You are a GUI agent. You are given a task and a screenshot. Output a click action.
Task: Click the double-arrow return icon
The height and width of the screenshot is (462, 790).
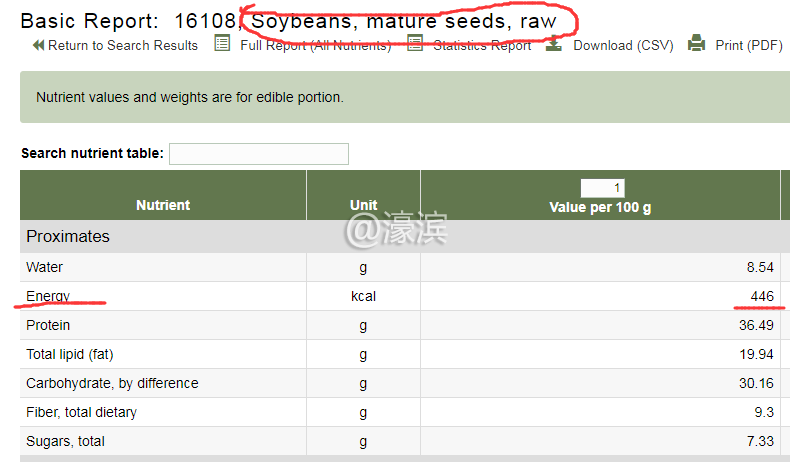click(38, 45)
